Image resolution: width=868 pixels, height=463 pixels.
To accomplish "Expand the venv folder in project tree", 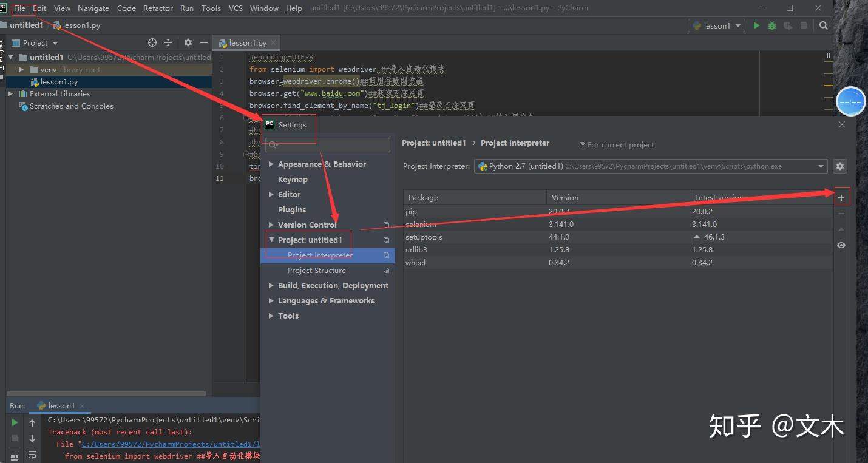I will click(x=21, y=70).
